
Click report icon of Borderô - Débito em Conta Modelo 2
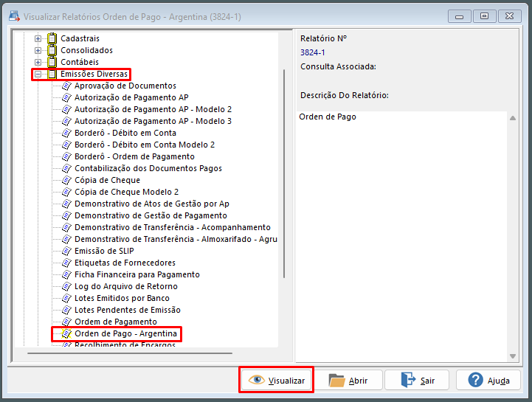67,145
